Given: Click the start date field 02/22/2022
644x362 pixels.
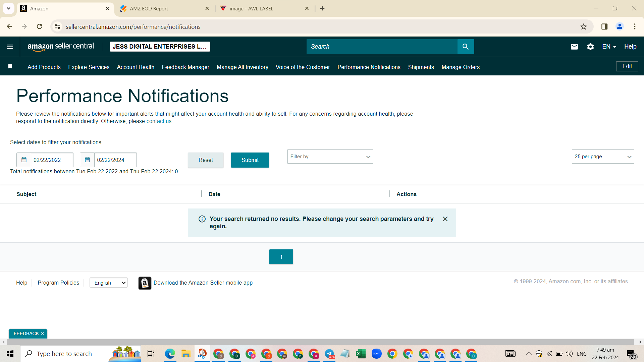Looking at the screenshot, I should pos(52,160).
